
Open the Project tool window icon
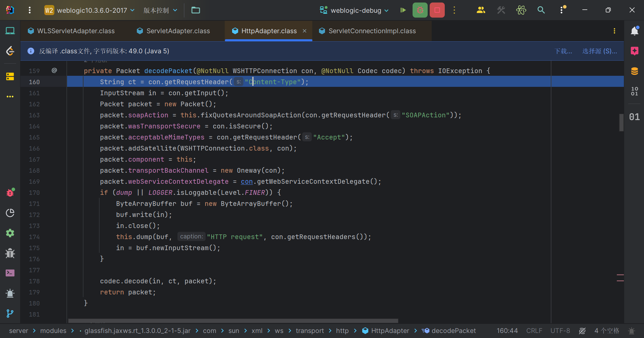point(10,31)
